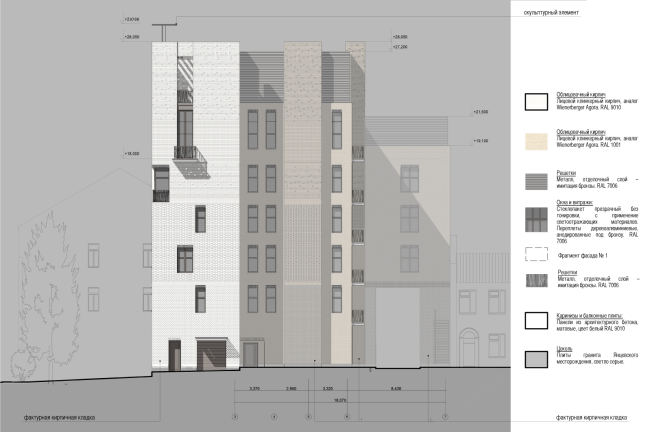The width and height of the screenshot is (650, 432).
Task: Click the 3,370 dimension value
Action: tap(253, 389)
